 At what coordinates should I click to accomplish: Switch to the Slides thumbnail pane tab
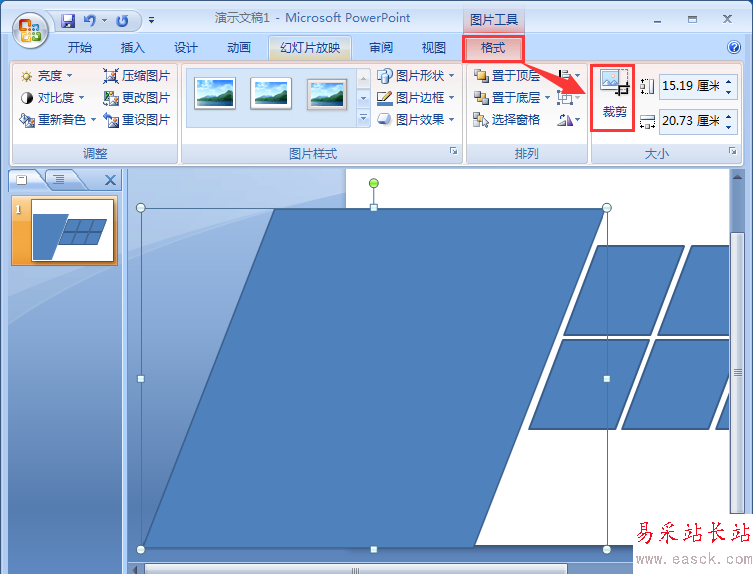[22, 180]
